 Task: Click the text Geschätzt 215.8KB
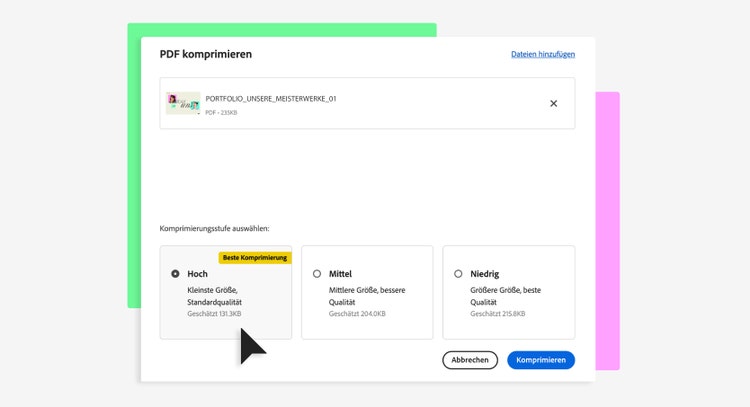497,314
